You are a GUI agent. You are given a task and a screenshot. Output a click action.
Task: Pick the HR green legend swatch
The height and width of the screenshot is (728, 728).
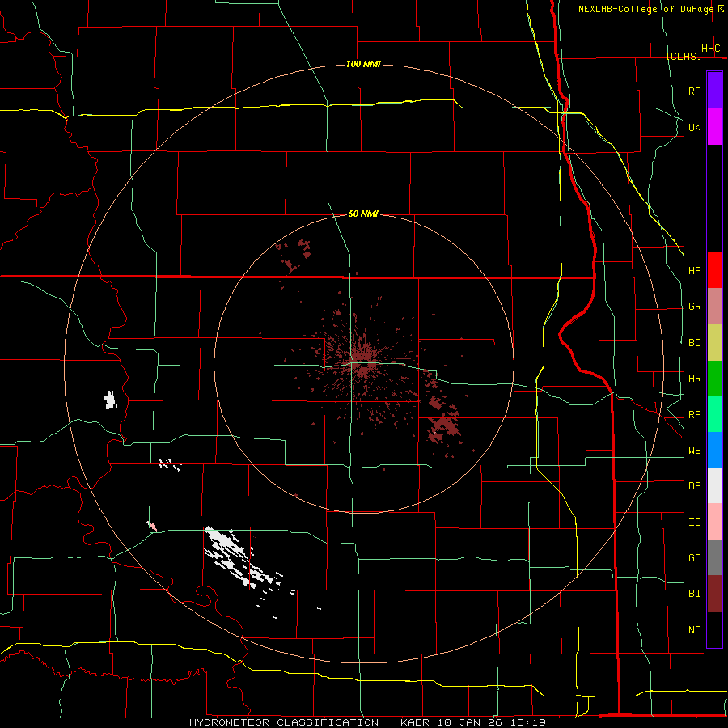coord(714,378)
